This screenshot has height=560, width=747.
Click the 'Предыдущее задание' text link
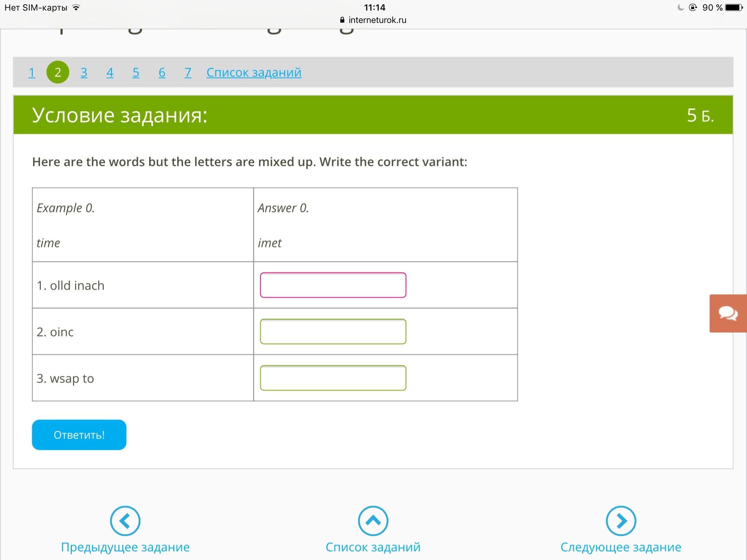pos(125,547)
